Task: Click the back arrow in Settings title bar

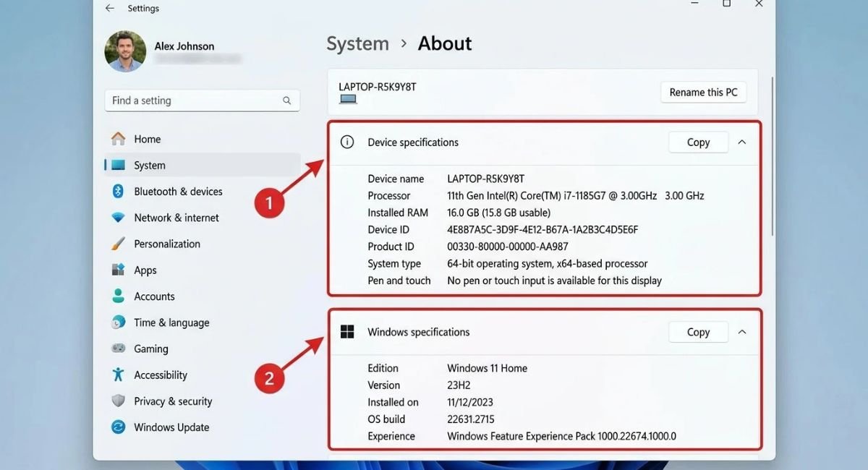Action: click(109, 8)
